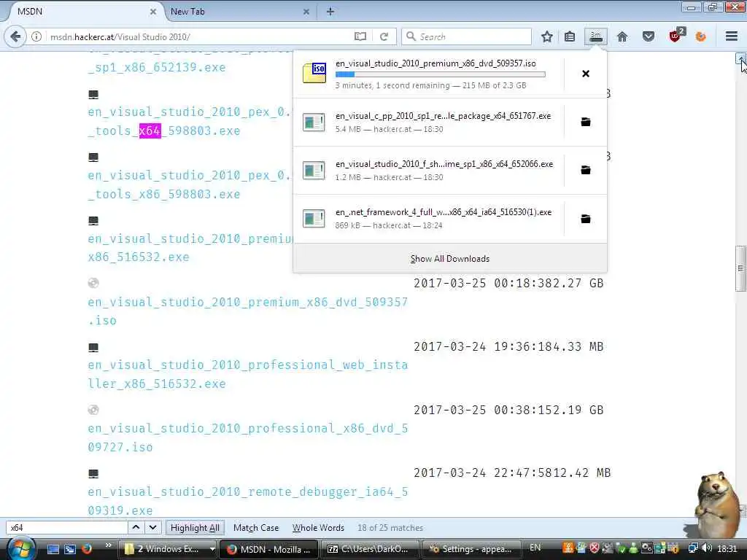Image resolution: width=747 pixels, height=560 pixels.
Task: Close the New Tab tab
Action: (306, 12)
